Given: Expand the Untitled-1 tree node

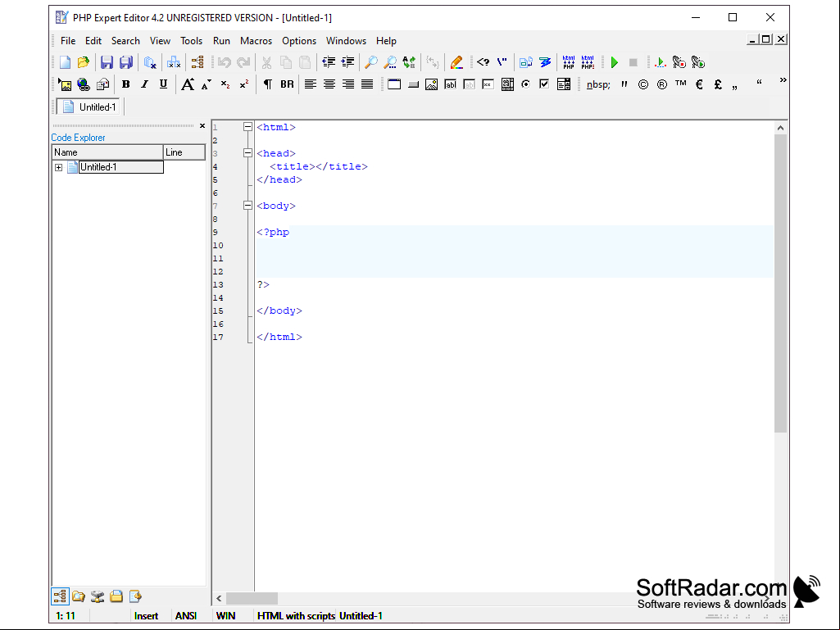Looking at the screenshot, I should tap(59, 168).
